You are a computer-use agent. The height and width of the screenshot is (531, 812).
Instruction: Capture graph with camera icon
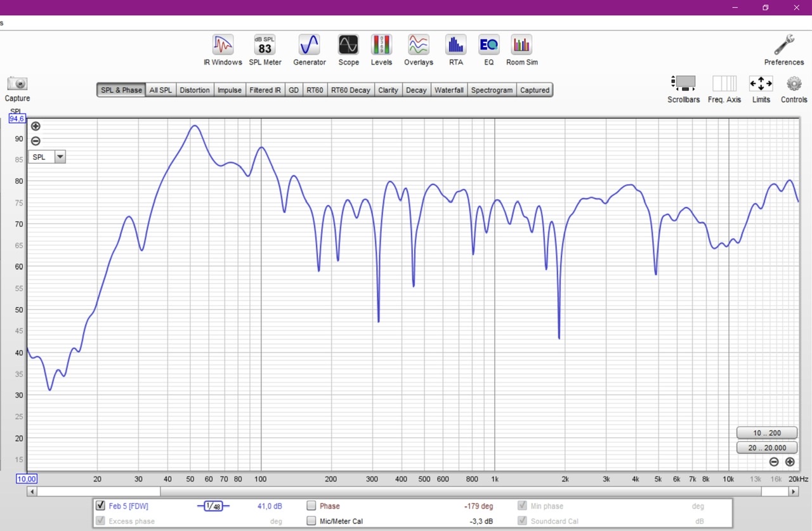(17, 84)
